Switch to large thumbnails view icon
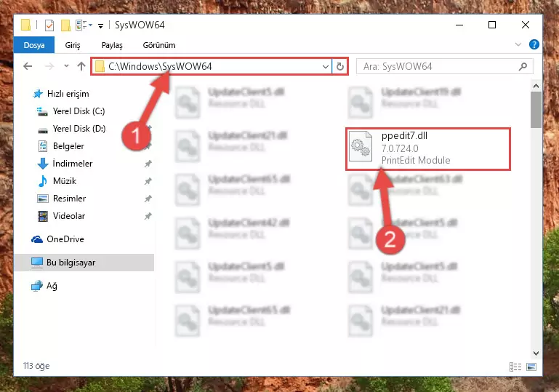The image size is (559, 392). 531,367
